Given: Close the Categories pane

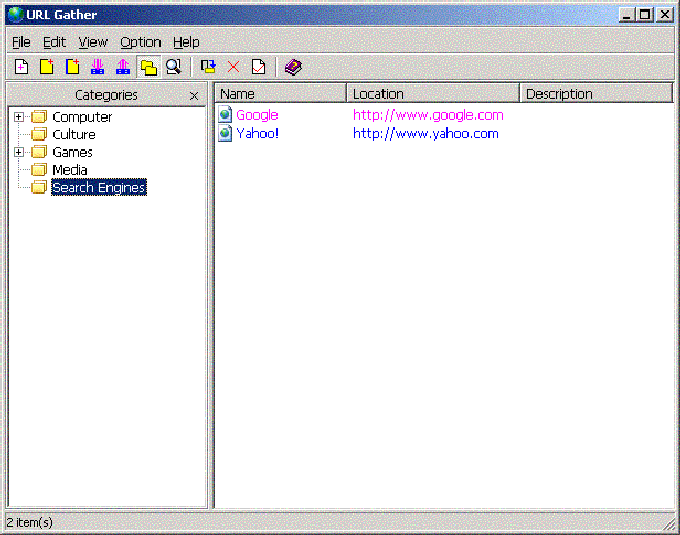Looking at the screenshot, I should pyautogui.click(x=194, y=96).
